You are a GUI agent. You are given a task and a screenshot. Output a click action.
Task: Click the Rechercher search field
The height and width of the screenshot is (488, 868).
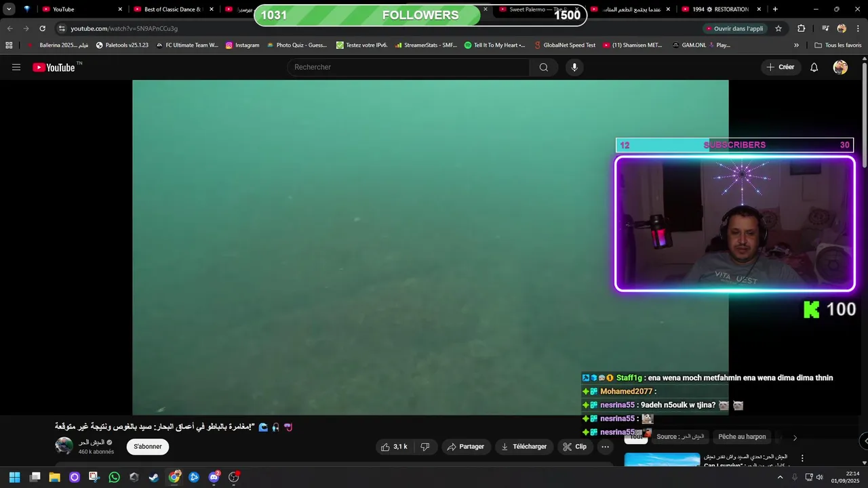[409, 67]
